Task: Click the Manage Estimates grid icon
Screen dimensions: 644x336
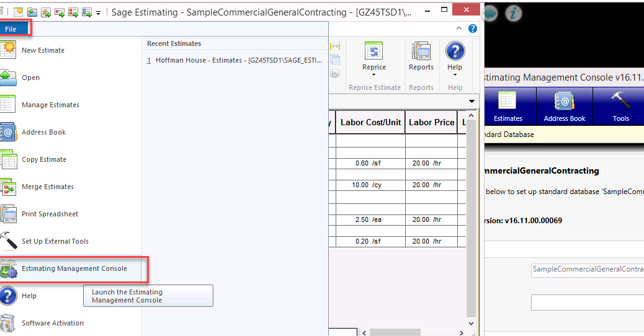Action: point(7,104)
